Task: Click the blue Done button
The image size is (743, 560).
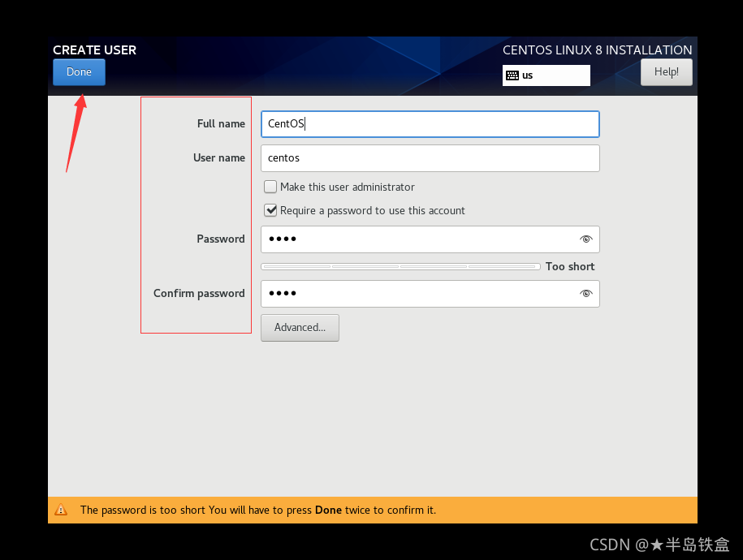Action: click(x=79, y=72)
